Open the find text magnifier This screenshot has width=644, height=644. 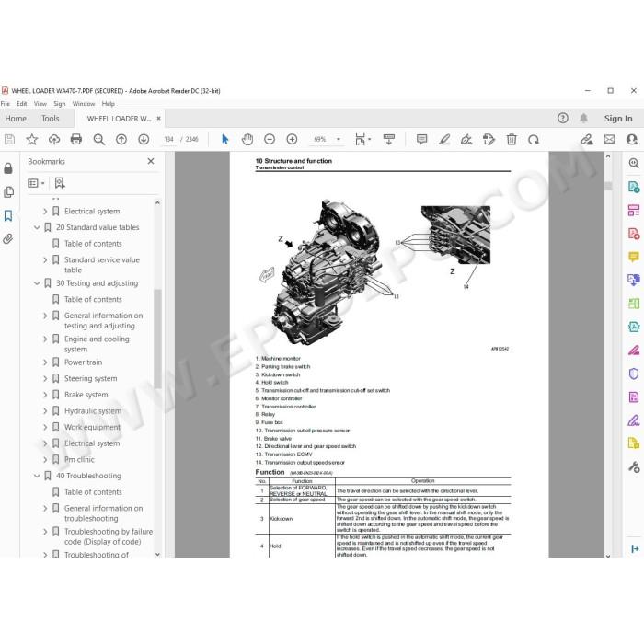[99, 140]
